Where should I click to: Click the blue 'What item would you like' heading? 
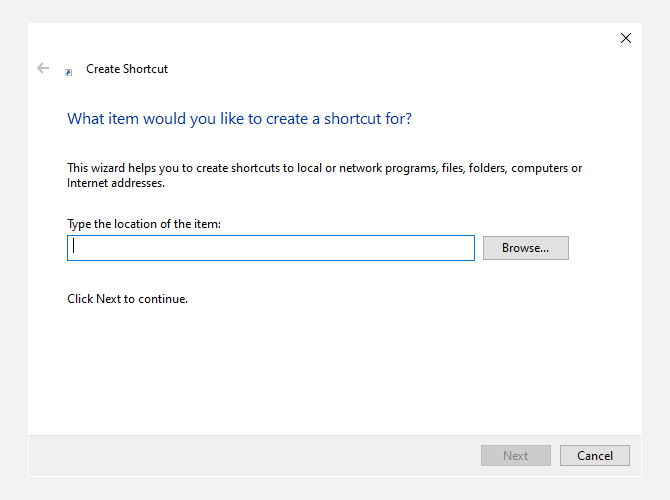tap(239, 118)
